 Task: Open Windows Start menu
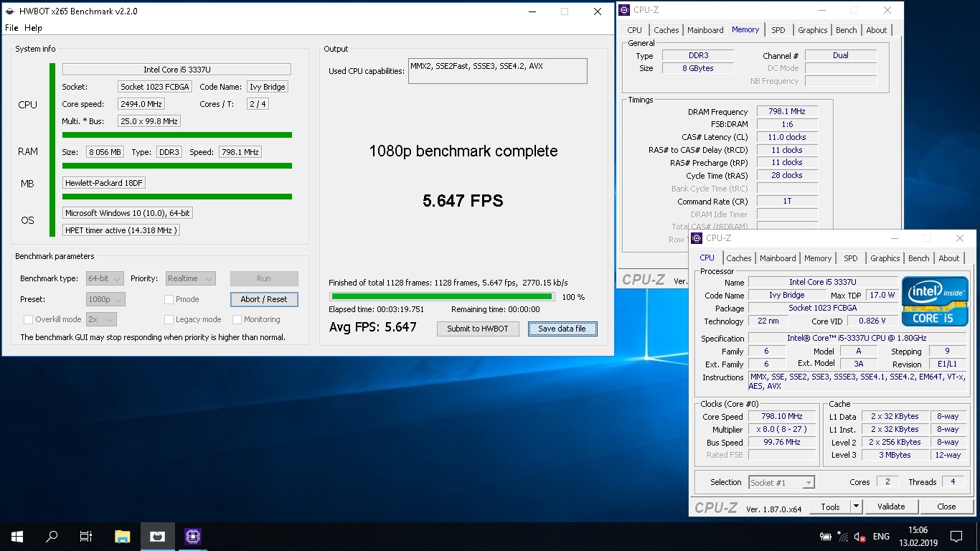coord(17,536)
